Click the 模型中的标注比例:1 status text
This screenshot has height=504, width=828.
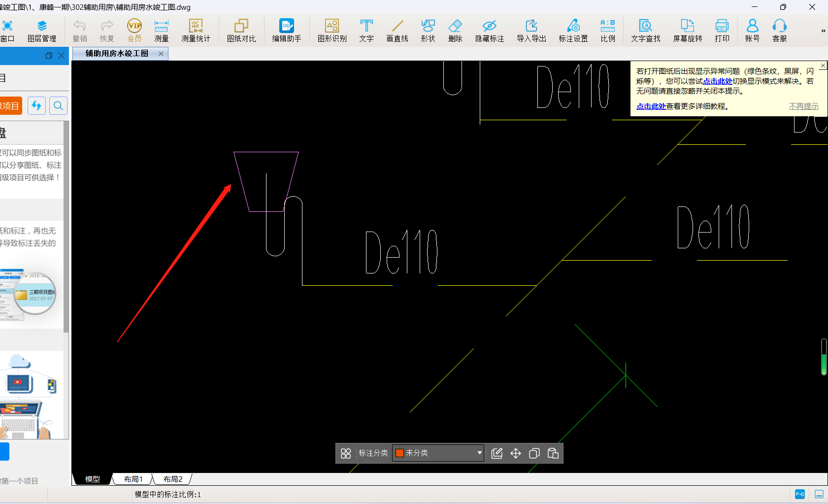pos(168,494)
